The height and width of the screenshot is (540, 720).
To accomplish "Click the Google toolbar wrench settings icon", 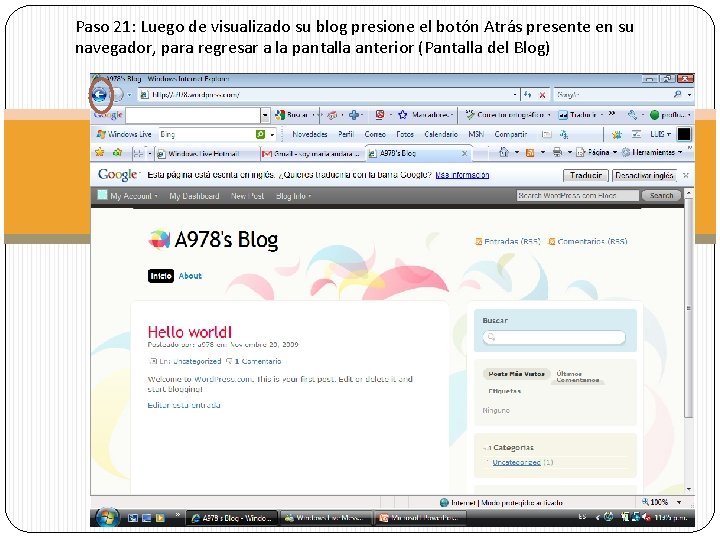I will click(632, 115).
